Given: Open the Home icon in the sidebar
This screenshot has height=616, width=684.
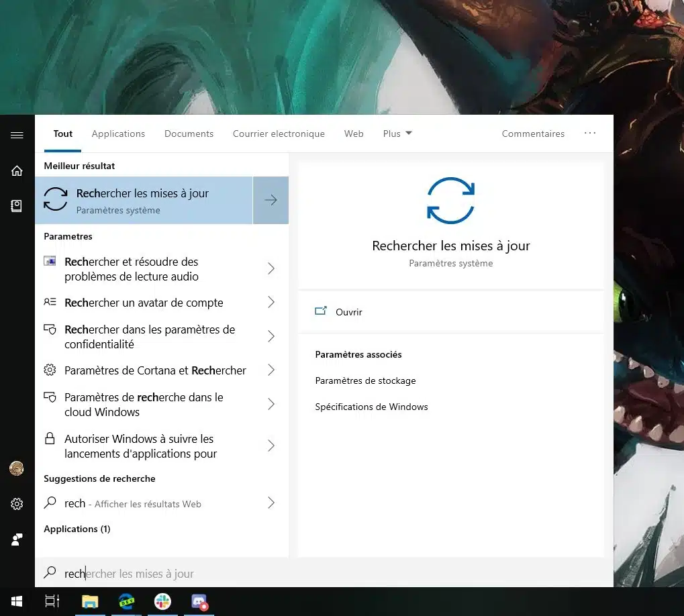Looking at the screenshot, I should [x=17, y=170].
